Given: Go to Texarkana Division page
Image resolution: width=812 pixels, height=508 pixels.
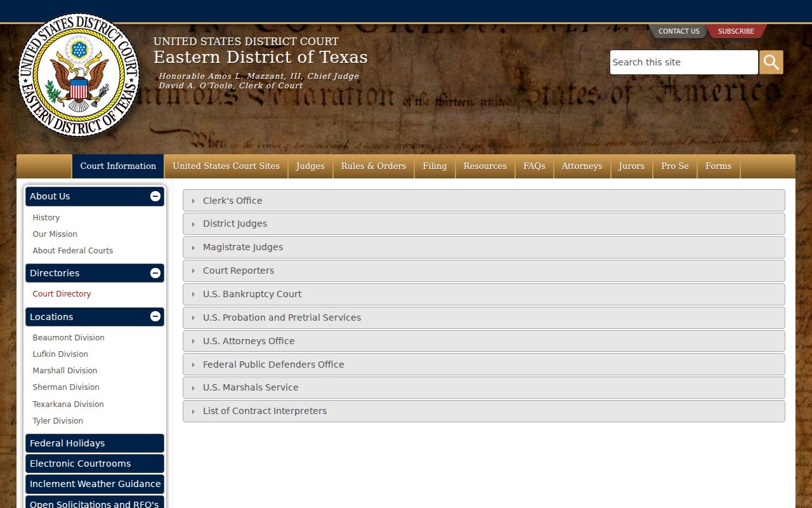Looking at the screenshot, I should point(68,404).
